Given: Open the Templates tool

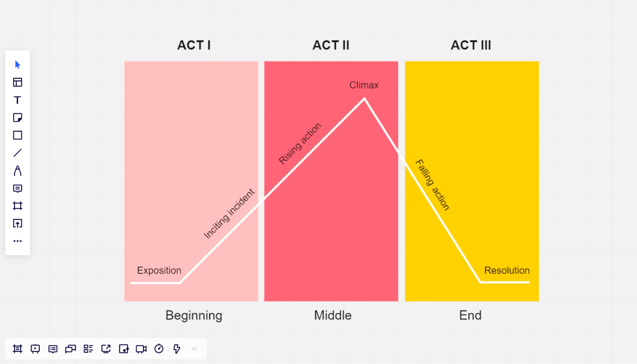Looking at the screenshot, I should click(x=18, y=82).
